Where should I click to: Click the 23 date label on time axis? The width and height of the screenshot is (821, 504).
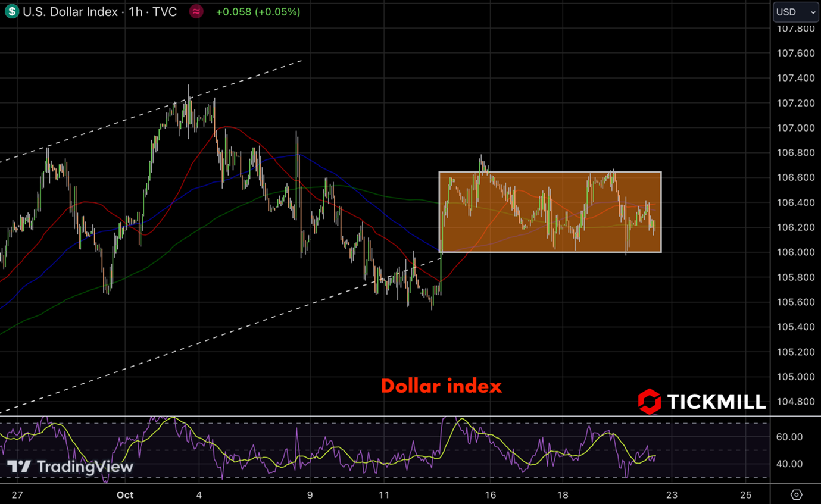(x=672, y=495)
